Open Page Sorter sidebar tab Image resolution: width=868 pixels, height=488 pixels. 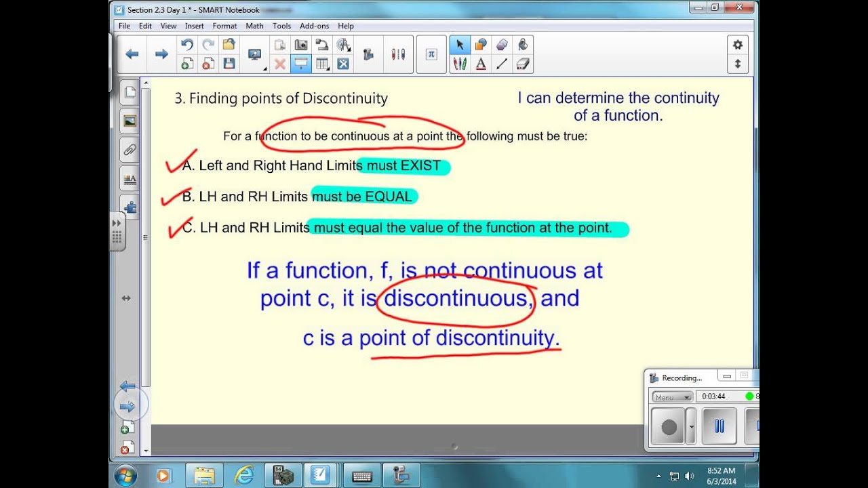point(130,92)
